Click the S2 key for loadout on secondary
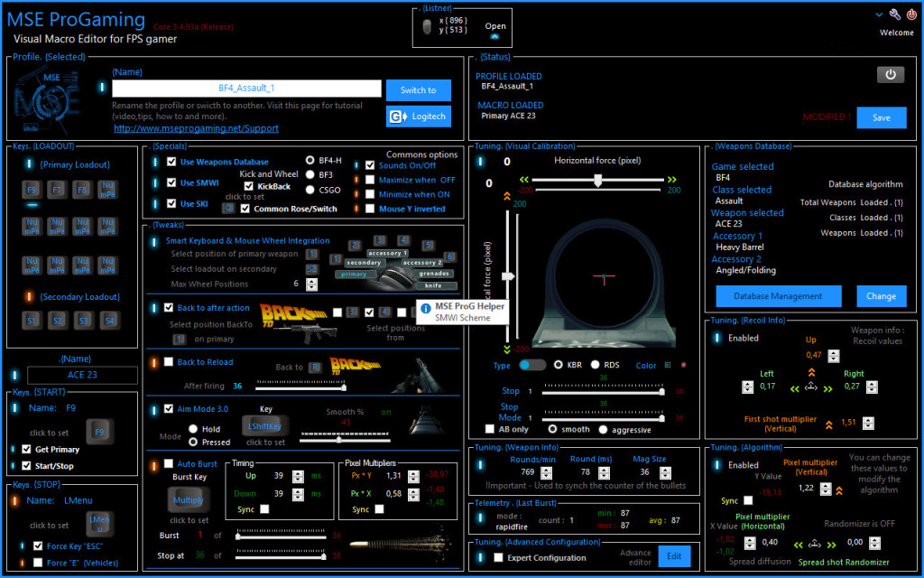 click(x=311, y=269)
